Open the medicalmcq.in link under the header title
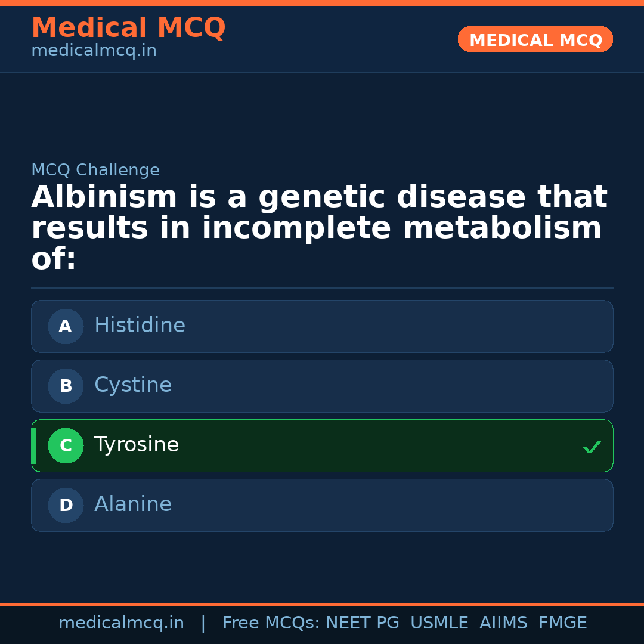The image size is (644, 644). 94,51
